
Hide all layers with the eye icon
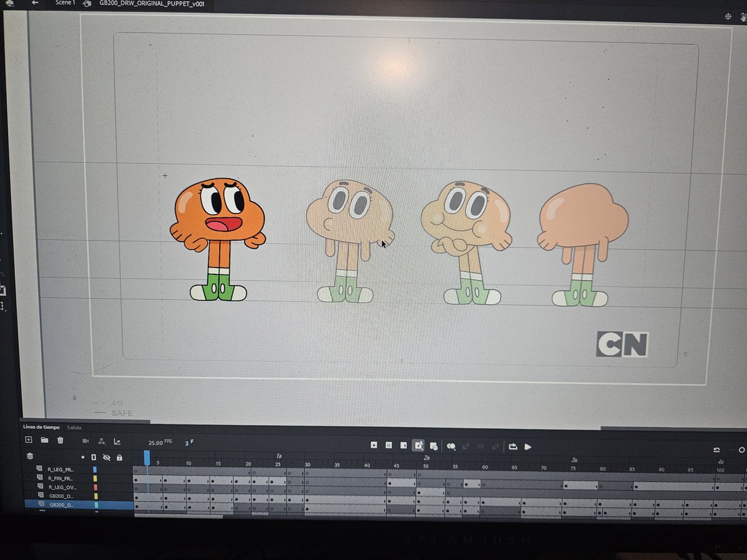point(106,457)
